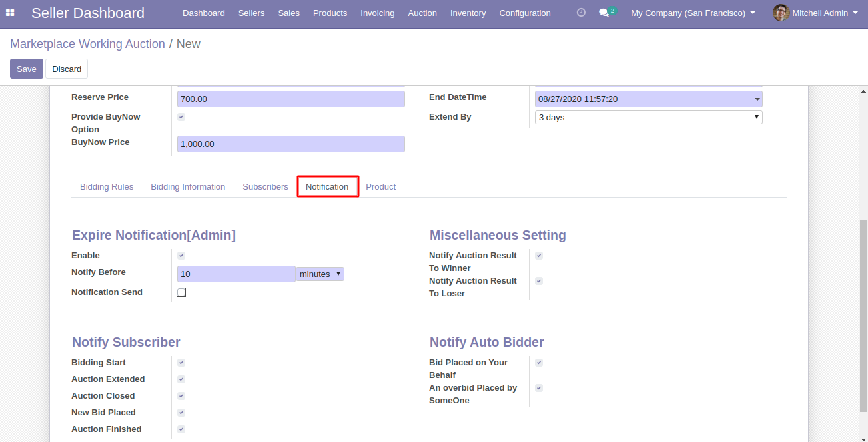Switch to the Subscribers tab
This screenshot has height=442, width=868.
[x=265, y=187]
